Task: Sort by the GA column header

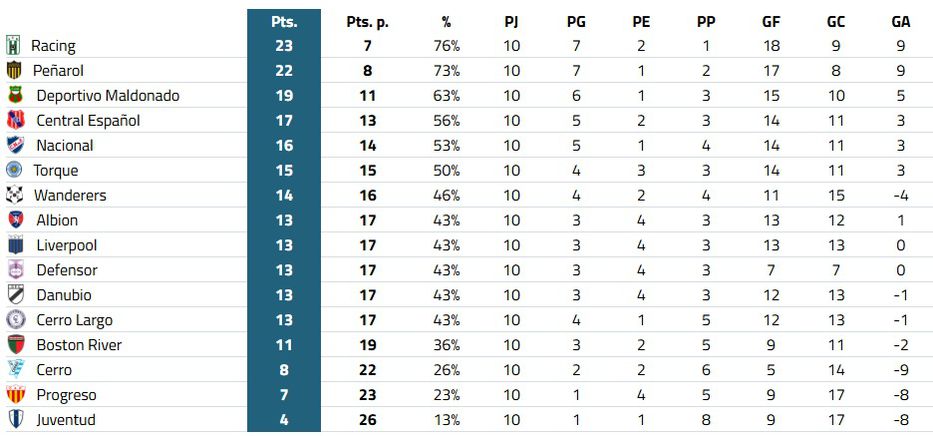Action: click(x=900, y=21)
